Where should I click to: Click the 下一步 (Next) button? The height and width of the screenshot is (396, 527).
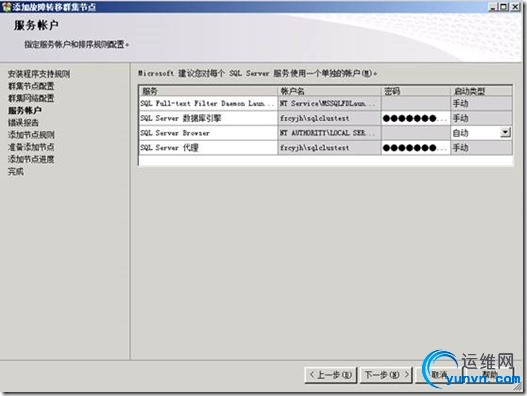386,374
